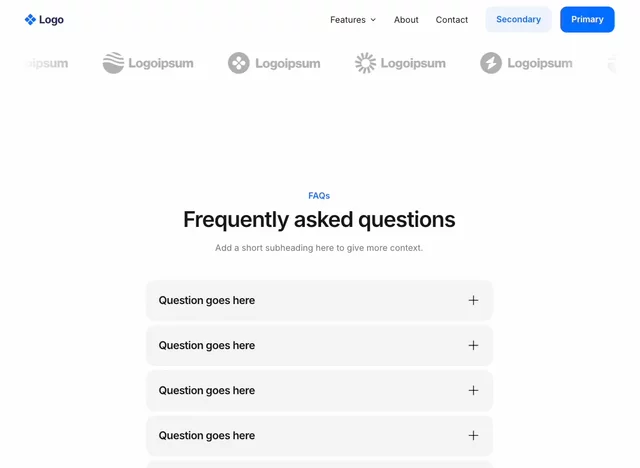
Task: Expand the third question plus icon
Action: [473, 390]
